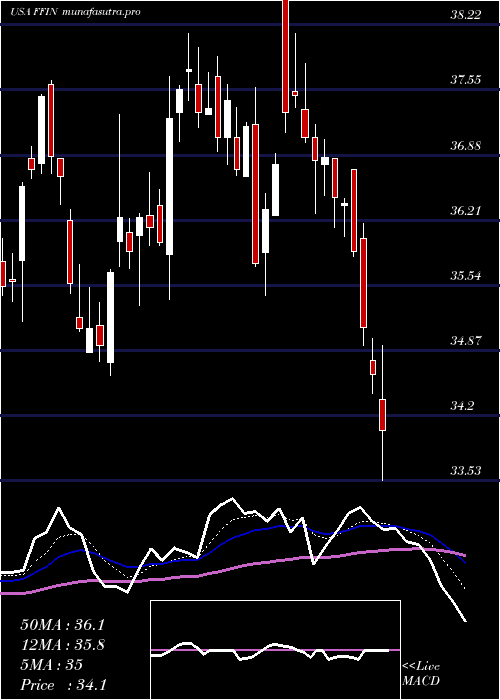Screen dimensions: 500x700
Task: Select the 36.21 price axis label
Action: coord(466,210)
